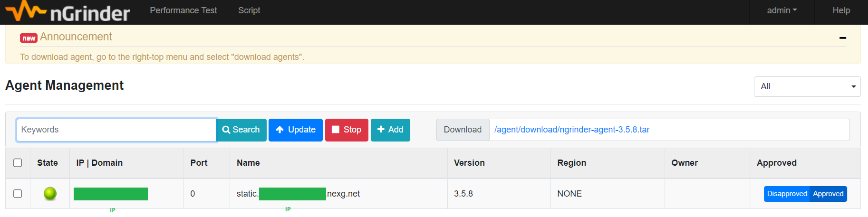868x217 pixels.
Task: Open the Script menu
Action: (x=249, y=10)
